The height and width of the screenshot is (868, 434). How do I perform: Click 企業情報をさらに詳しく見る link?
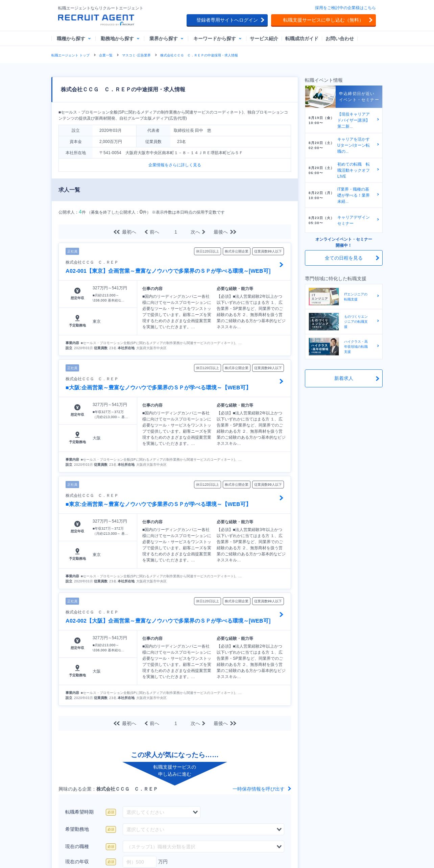point(174,165)
